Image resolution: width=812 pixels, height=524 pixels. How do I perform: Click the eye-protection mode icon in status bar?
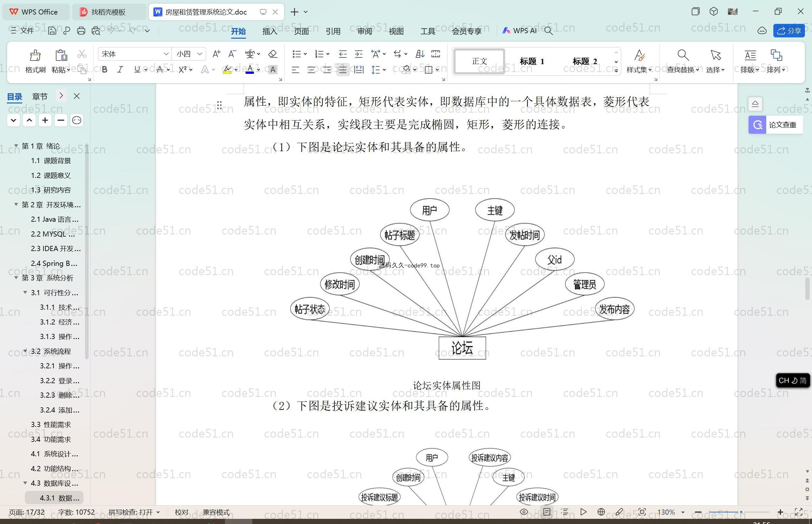(x=524, y=512)
